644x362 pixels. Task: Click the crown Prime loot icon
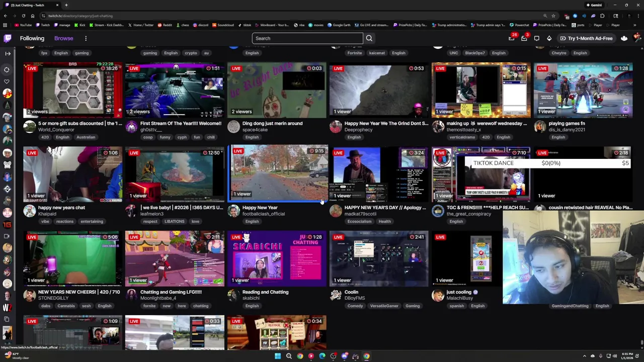click(624, 38)
